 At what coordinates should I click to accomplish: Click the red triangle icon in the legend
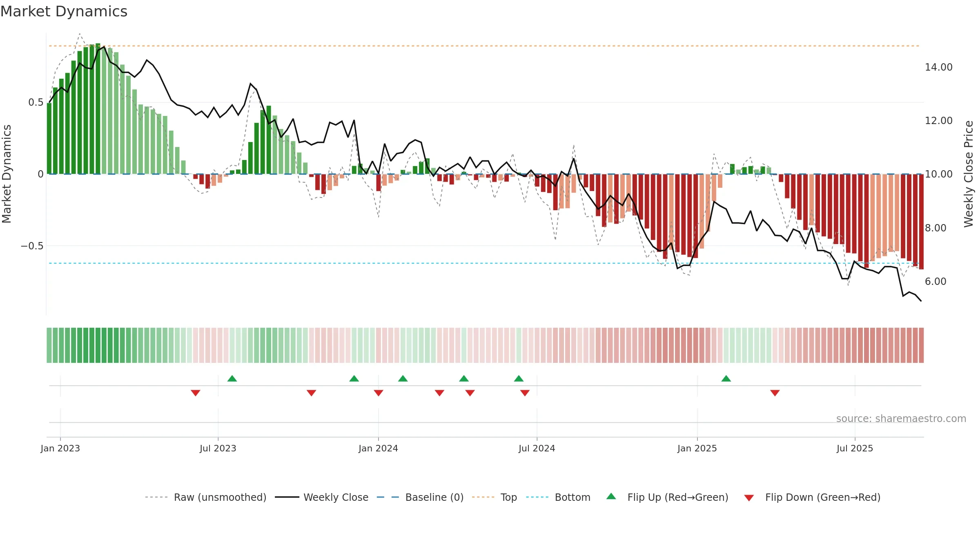point(749,498)
